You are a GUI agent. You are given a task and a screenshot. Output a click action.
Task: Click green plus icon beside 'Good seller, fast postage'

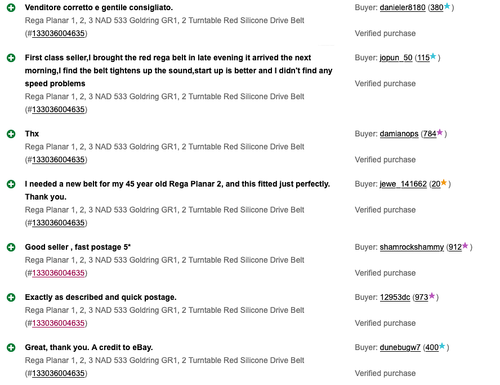pyautogui.click(x=11, y=247)
